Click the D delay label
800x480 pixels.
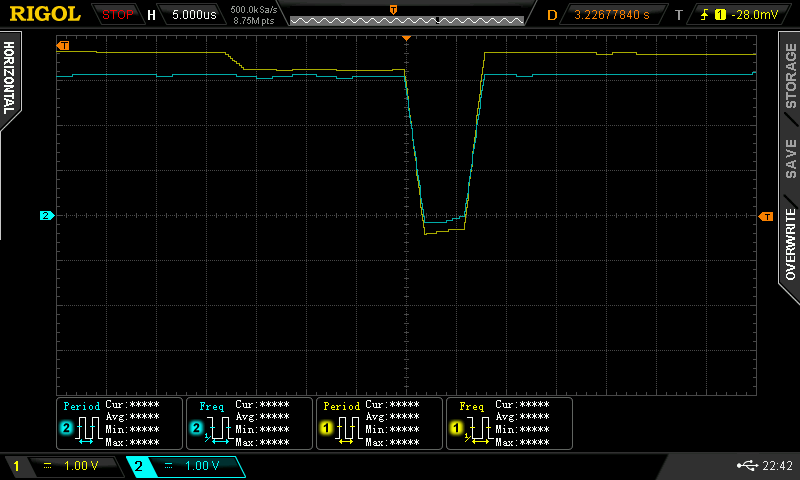(x=552, y=15)
